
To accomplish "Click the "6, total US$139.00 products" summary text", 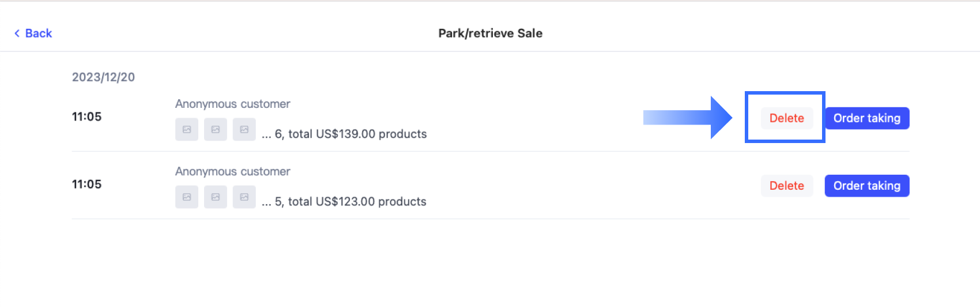I will [350, 134].
